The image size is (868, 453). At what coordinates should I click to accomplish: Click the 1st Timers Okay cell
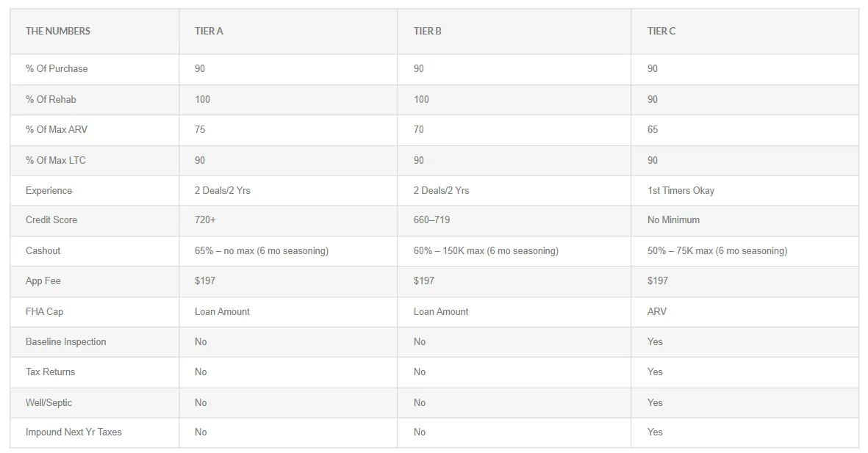click(681, 191)
